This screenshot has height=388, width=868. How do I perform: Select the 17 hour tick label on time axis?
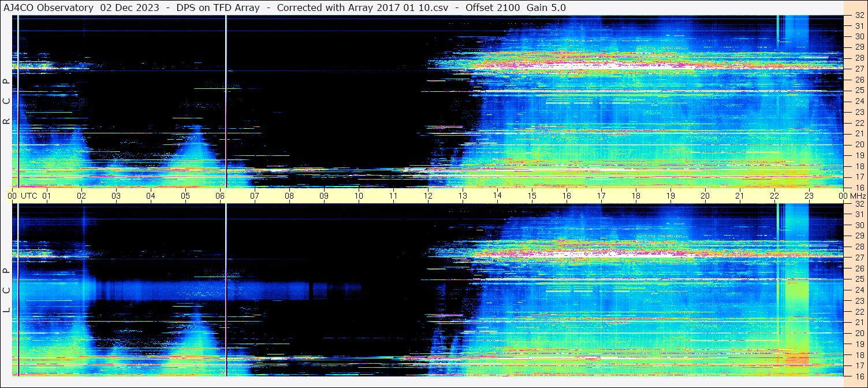[601, 196]
